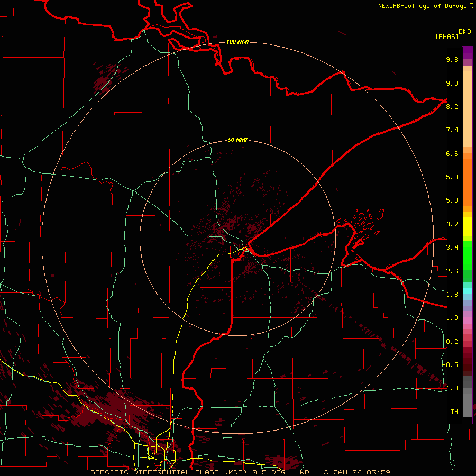Select the -0.5 legend value
This screenshot has width=476, height=476.
tap(450, 364)
